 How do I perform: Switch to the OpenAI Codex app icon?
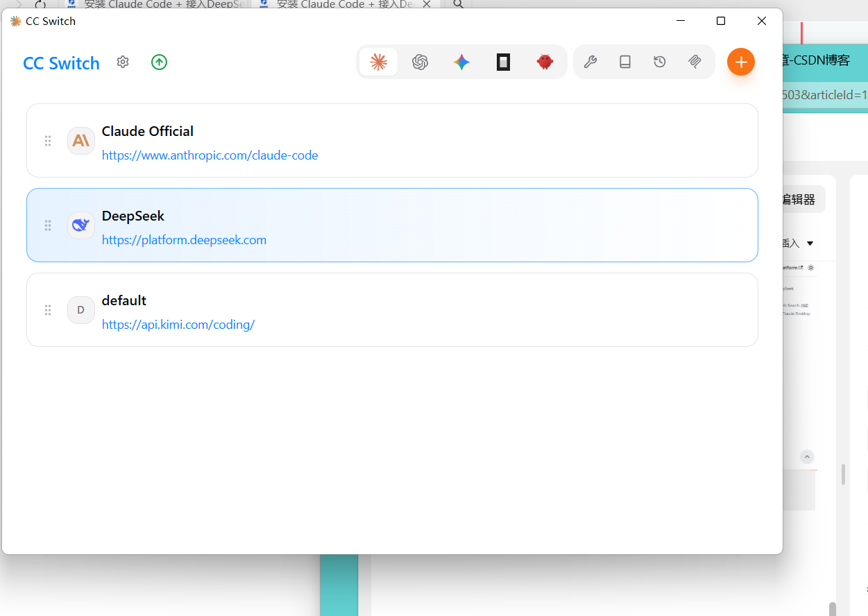[420, 62]
